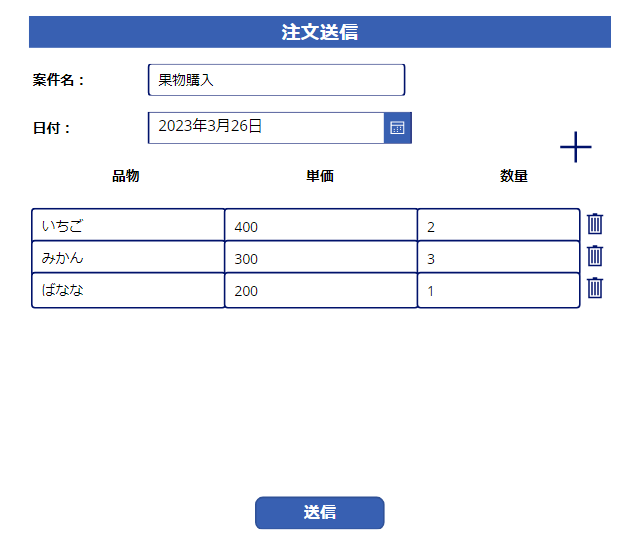Screen dimensions: 621x549
Task: Click the 単価 column header
Action: [320, 176]
